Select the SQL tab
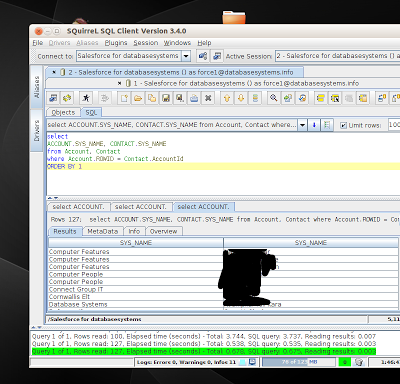This screenshot has height=384, width=400. 91,112
